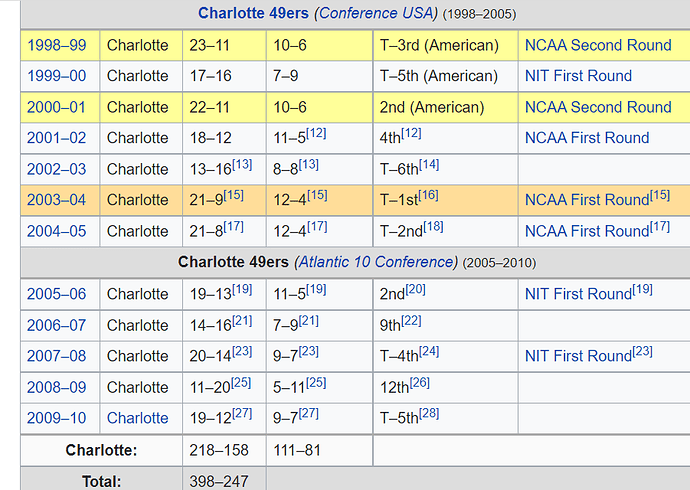Click citation [22] next to 9th

pos(411,320)
